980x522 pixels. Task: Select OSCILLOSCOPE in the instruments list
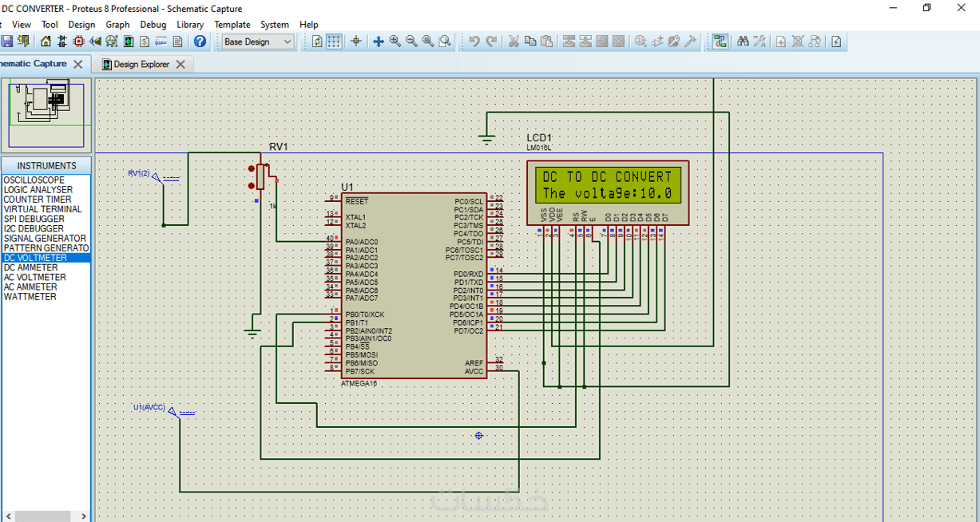point(34,180)
